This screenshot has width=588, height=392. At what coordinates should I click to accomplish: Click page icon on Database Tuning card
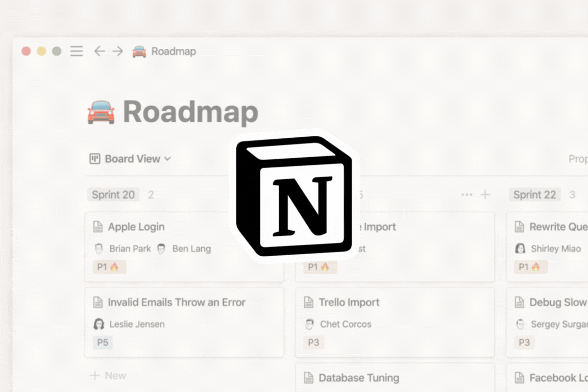coord(309,378)
